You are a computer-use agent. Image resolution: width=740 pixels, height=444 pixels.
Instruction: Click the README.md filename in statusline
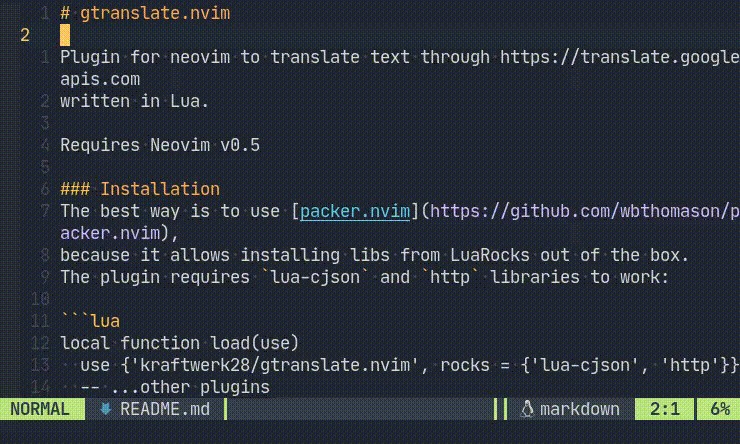click(165, 409)
